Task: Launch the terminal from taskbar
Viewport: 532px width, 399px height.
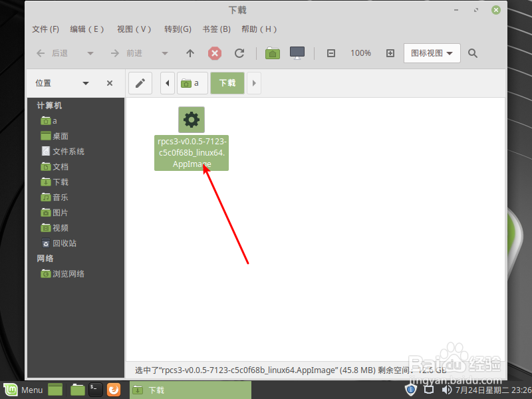Action: 95,390
